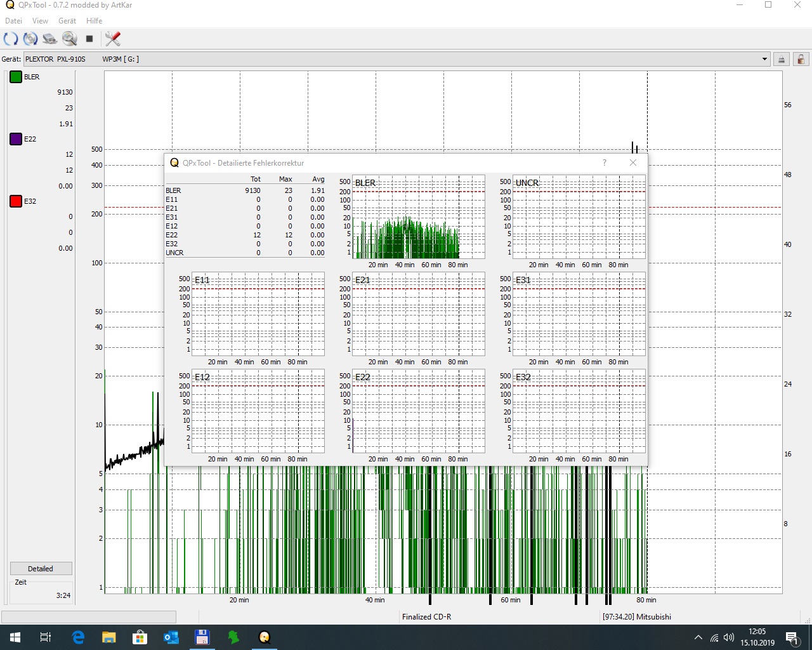Click the green BLER color swatch
This screenshot has width=812, height=650.
tap(16, 77)
